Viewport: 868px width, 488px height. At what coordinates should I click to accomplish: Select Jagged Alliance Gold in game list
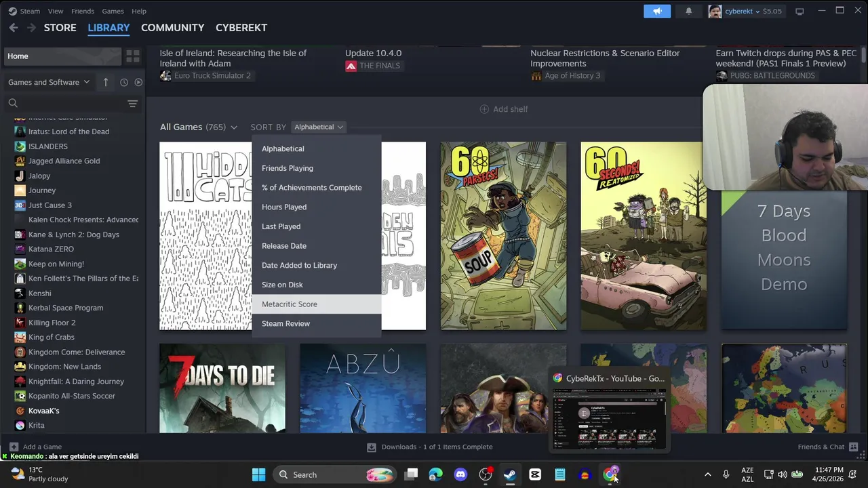tap(64, 161)
